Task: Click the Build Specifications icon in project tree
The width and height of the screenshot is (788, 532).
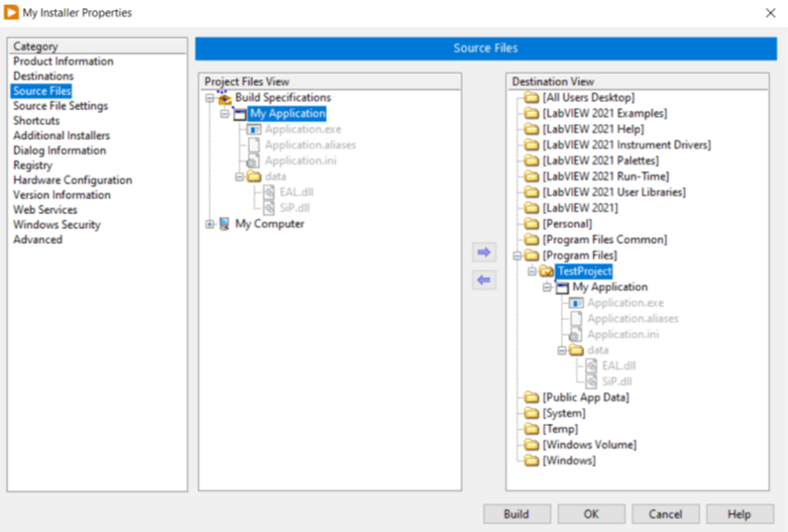Action: (224, 98)
